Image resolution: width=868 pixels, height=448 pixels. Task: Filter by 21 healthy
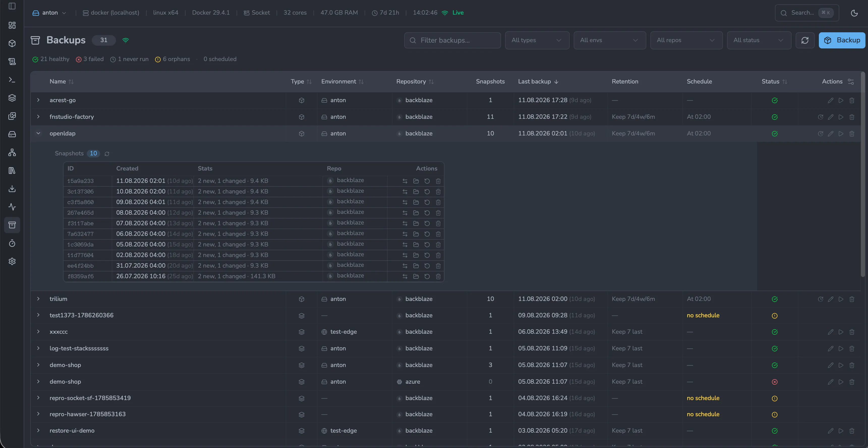pos(51,59)
